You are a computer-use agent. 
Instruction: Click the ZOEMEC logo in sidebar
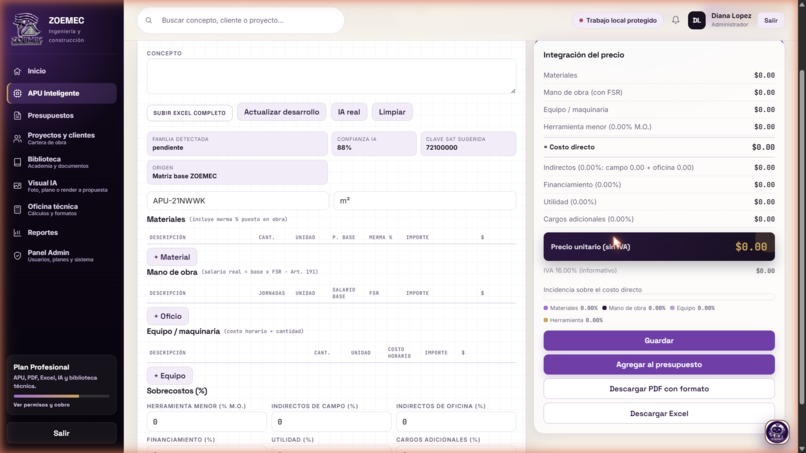tap(27, 29)
